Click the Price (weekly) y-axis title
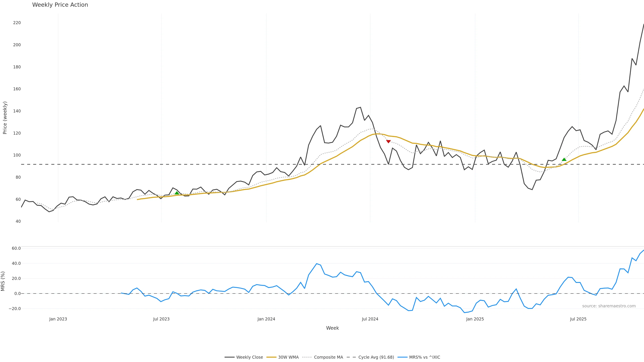Viewport: 644px width, 362px height. (5, 118)
